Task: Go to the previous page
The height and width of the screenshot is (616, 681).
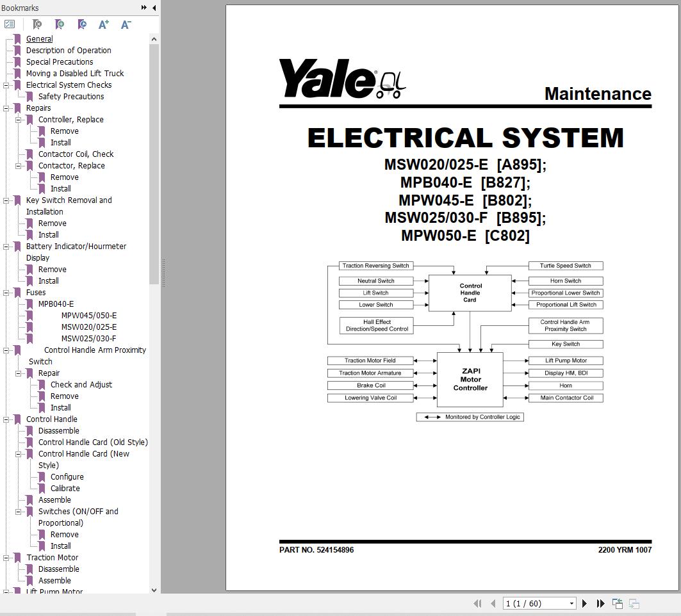Action: [493, 603]
